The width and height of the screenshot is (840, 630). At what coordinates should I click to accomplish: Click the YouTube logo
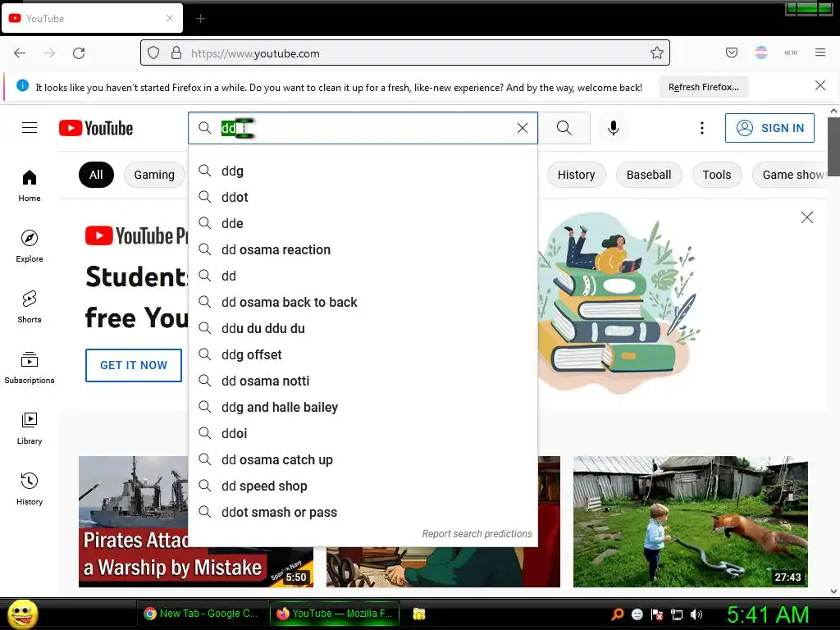[x=96, y=128]
